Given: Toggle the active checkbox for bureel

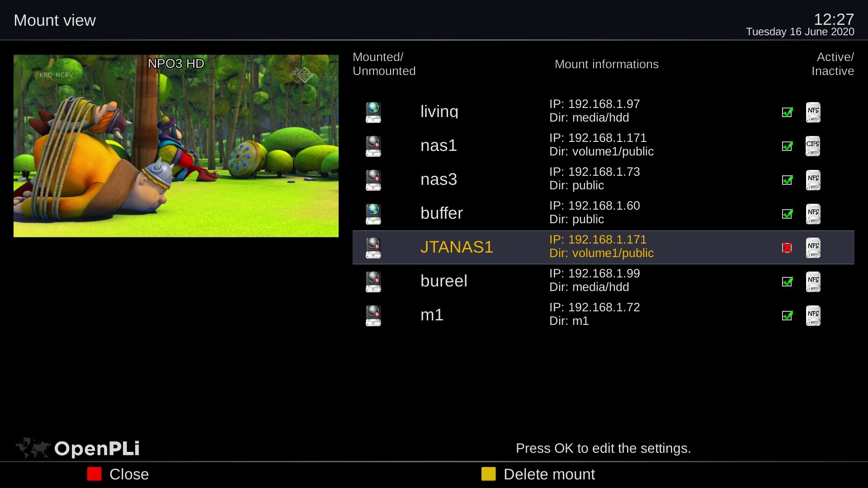Looking at the screenshot, I should click(x=787, y=281).
